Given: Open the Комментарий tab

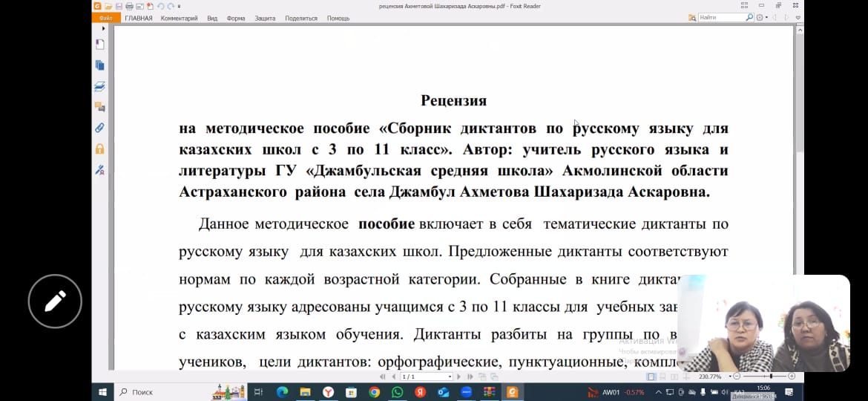Looking at the screenshot, I should (179, 19).
